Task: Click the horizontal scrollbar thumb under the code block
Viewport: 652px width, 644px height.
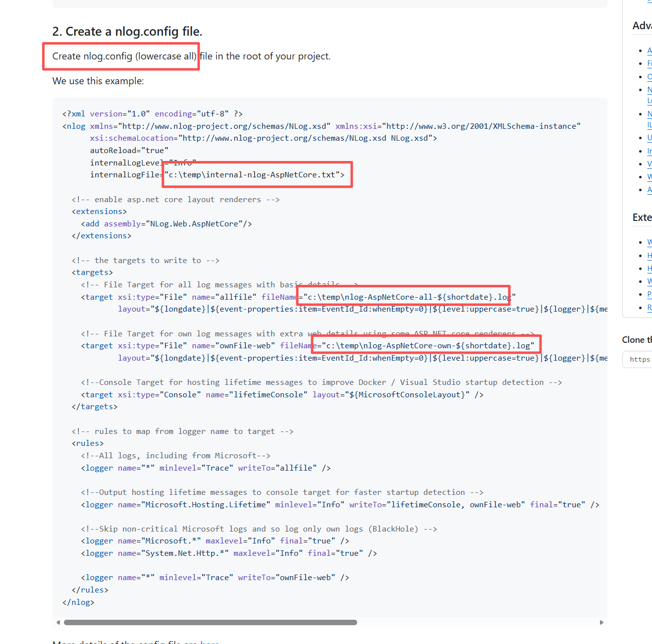Action: [210, 622]
